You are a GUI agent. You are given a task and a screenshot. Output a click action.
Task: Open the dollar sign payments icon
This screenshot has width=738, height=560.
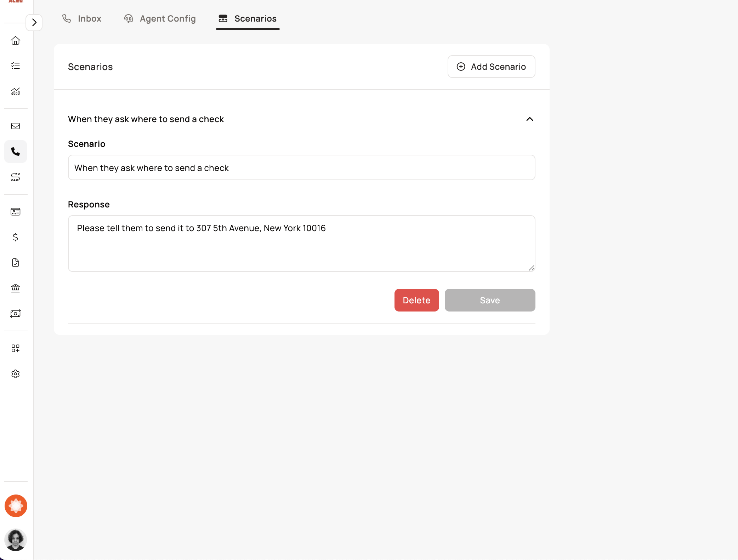pos(16,237)
